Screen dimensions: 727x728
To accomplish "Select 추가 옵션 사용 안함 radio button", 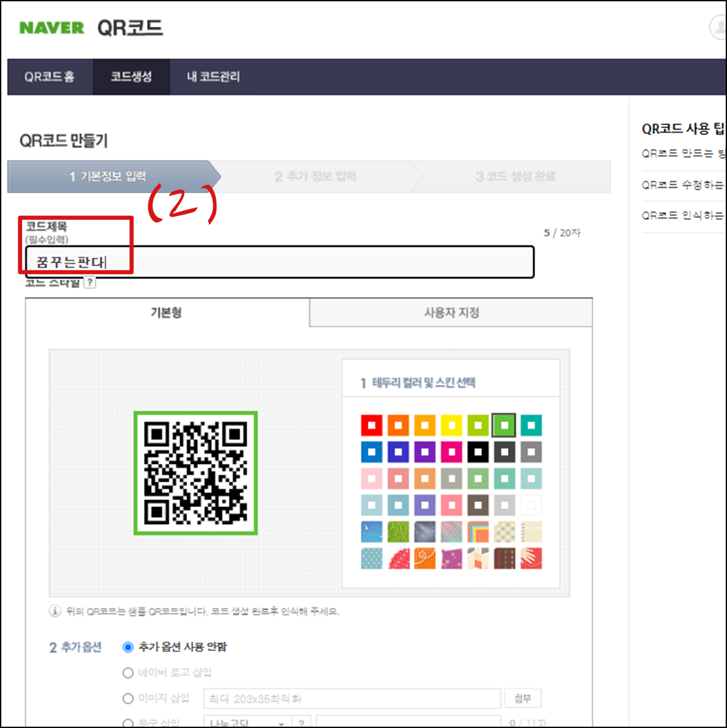I will 128,647.
